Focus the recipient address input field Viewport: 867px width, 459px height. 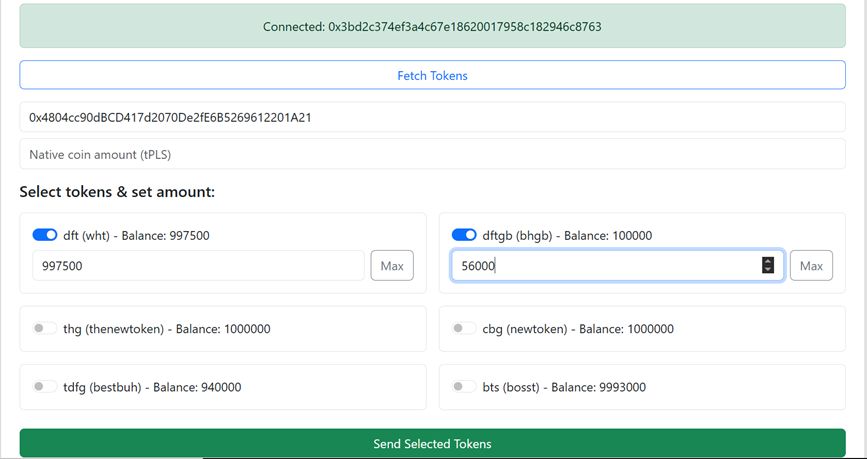[432, 117]
